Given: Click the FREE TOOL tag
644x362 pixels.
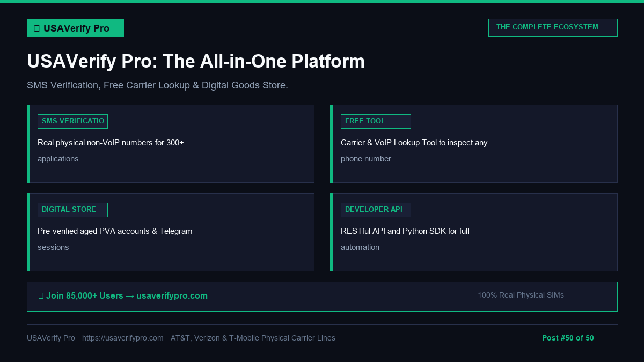Looking at the screenshot, I should click(376, 121).
